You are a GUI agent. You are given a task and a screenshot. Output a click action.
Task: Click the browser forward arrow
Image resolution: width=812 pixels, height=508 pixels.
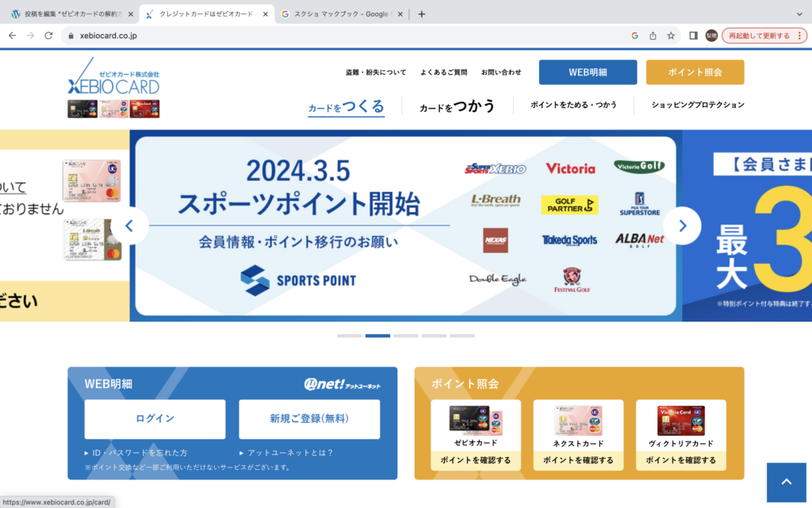coord(31,36)
